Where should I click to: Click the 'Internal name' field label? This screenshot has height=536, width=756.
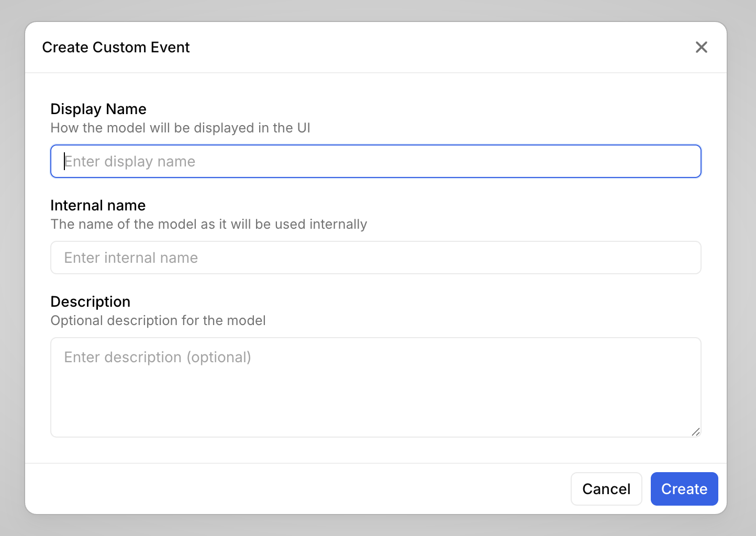pyautogui.click(x=98, y=205)
